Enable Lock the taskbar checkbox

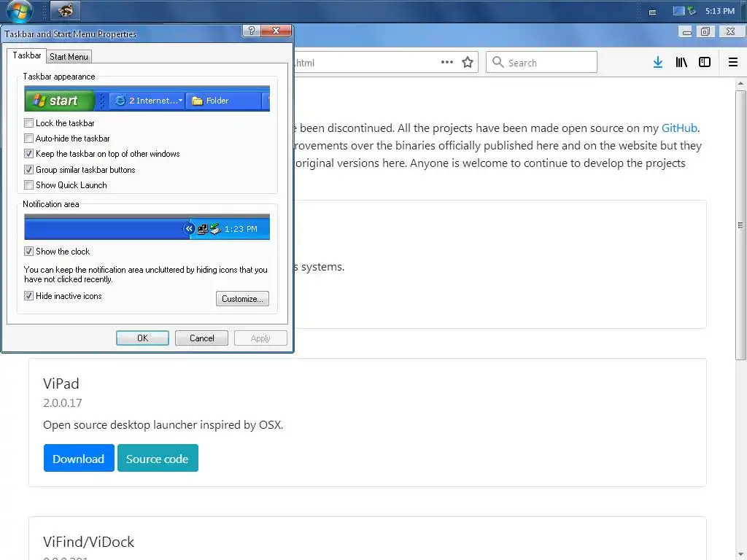coord(28,123)
